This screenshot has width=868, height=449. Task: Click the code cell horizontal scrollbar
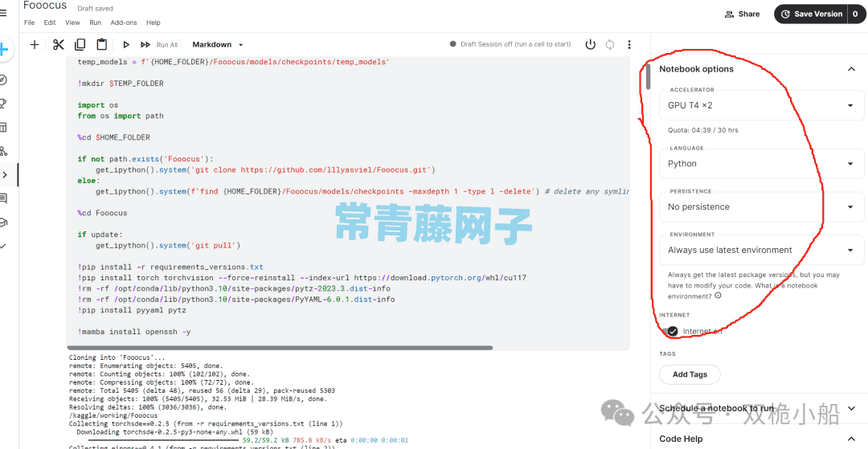[280, 348]
